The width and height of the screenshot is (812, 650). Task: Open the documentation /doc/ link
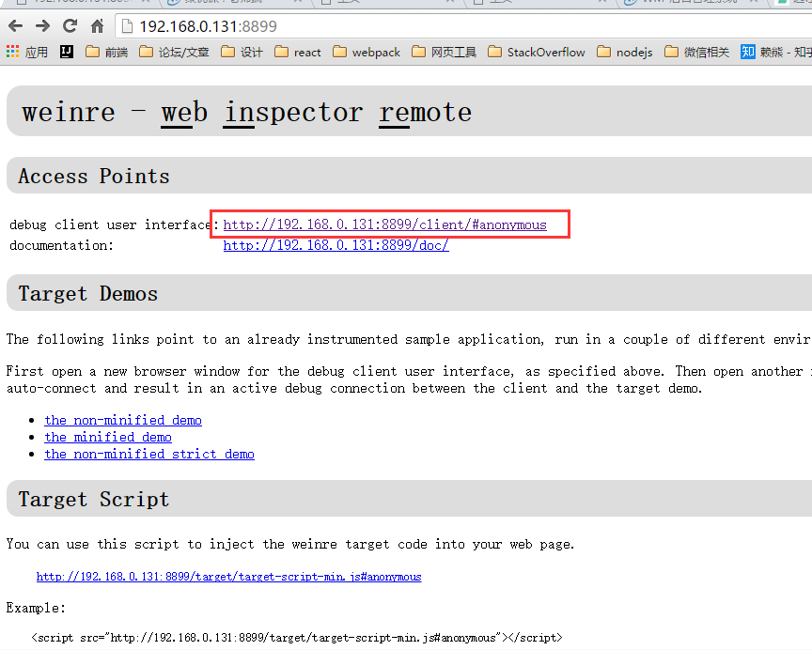click(x=336, y=245)
